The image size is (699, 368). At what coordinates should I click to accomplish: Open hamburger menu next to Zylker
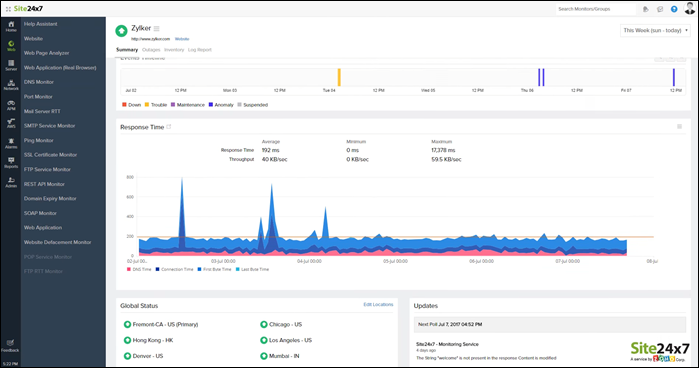coord(156,29)
